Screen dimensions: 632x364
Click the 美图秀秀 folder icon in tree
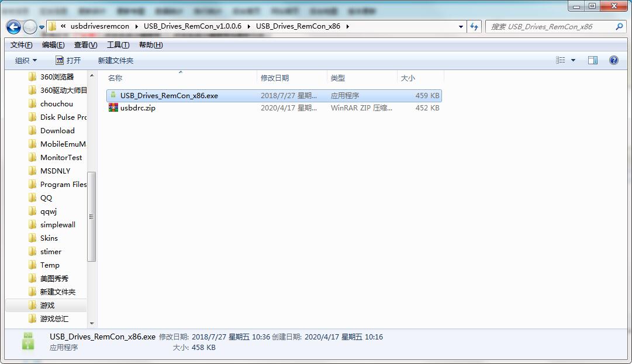coord(33,279)
